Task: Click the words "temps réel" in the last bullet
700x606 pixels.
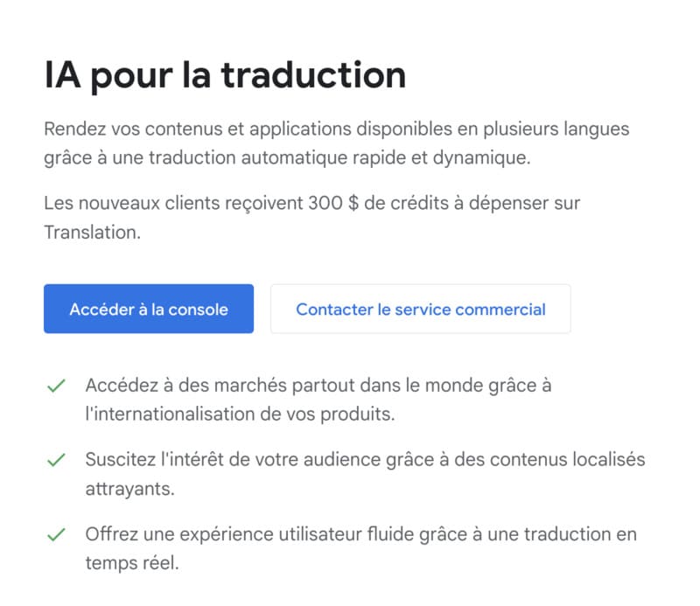Action: 131,562
